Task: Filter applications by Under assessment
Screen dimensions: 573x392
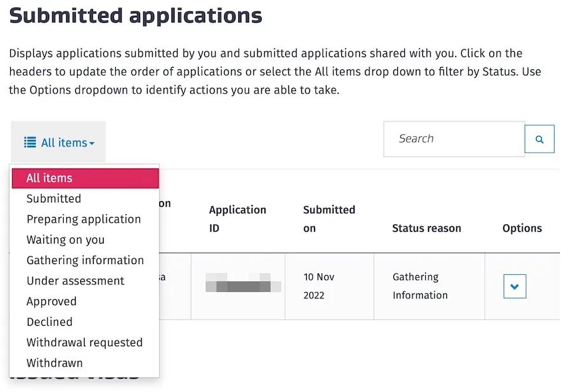Action: (75, 281)
